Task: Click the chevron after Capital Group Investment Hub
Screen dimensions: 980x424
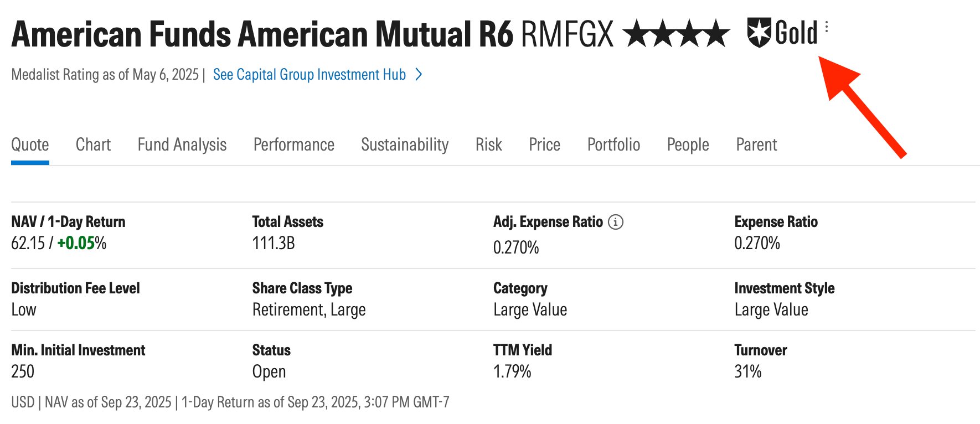Action: coord(419,74)
